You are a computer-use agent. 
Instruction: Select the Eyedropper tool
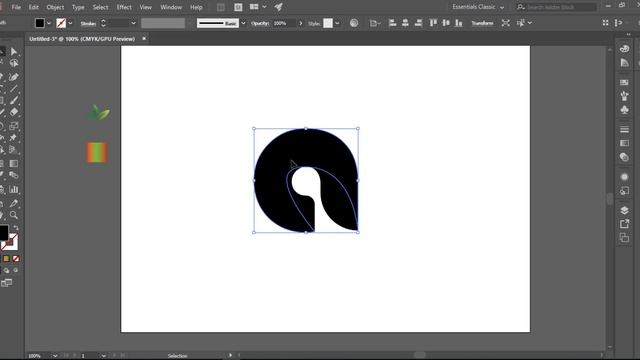(x=13, y=203)
